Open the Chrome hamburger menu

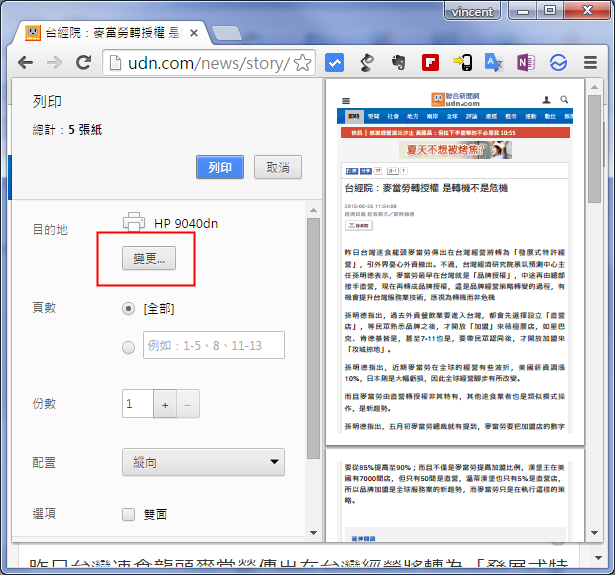[x=590, y=63]
